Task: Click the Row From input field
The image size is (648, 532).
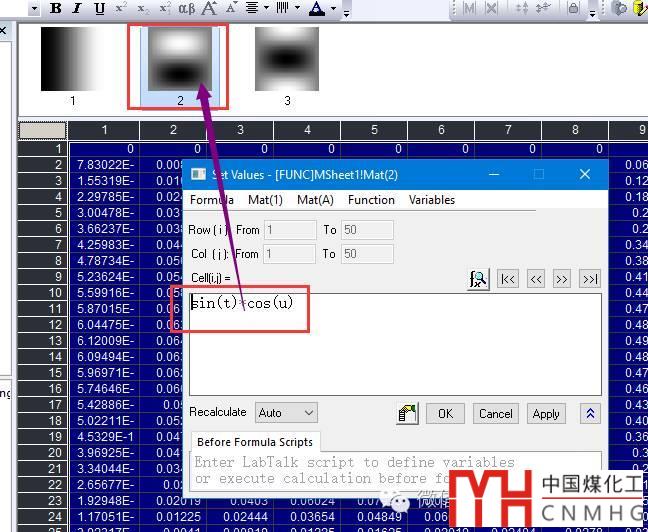Action: point(290,230)
